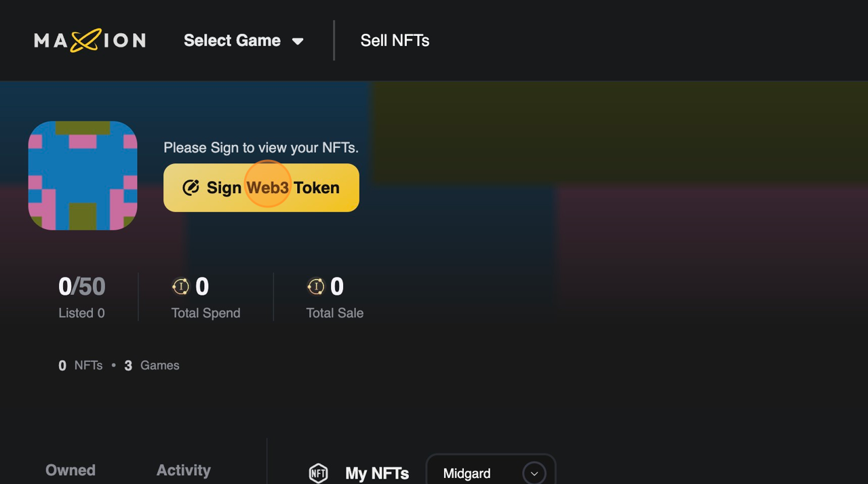
Task: Switch to the Owned tab
Action: pyautogui.click(x=71, y=470)
